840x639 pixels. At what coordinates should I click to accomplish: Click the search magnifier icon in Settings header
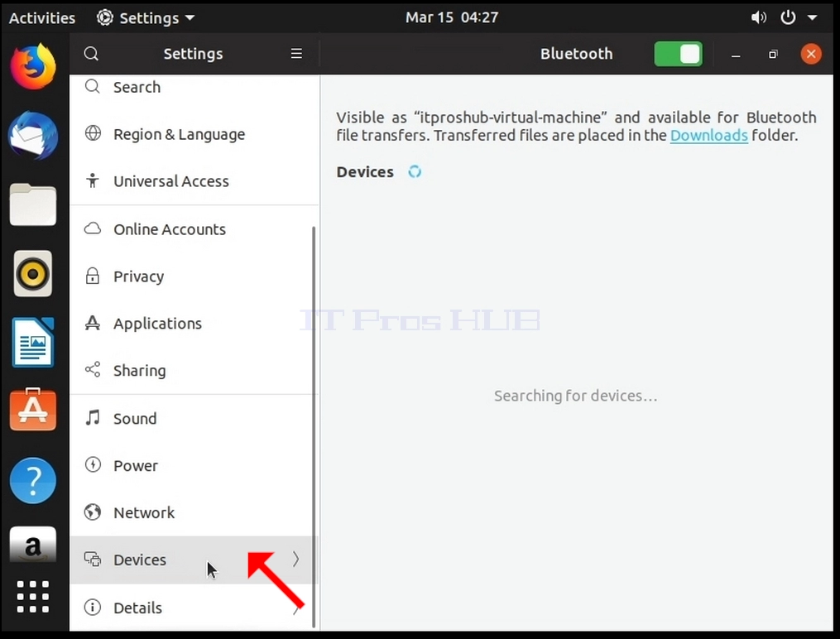pos(91,54)
